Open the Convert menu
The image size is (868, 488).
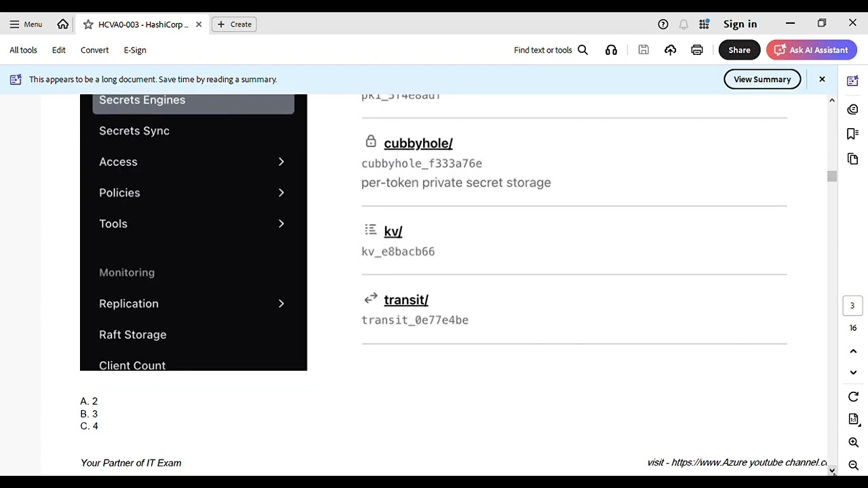95,50
